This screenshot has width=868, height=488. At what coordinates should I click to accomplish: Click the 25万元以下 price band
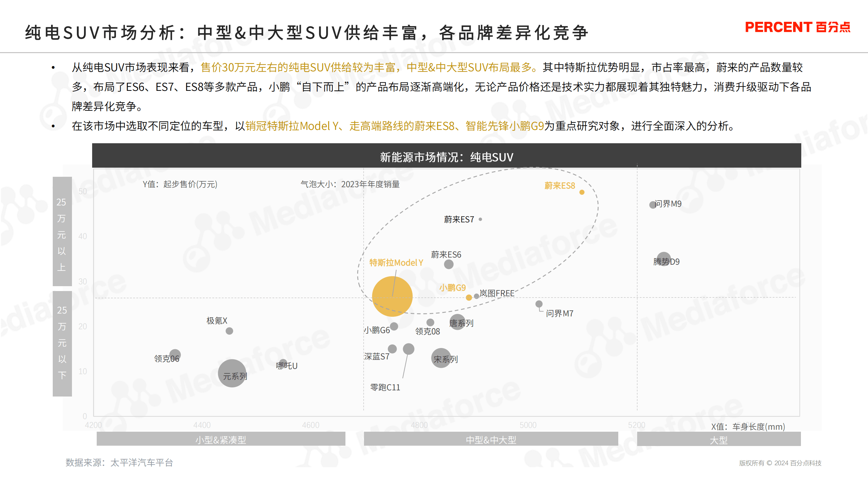[x=62, y=343]
